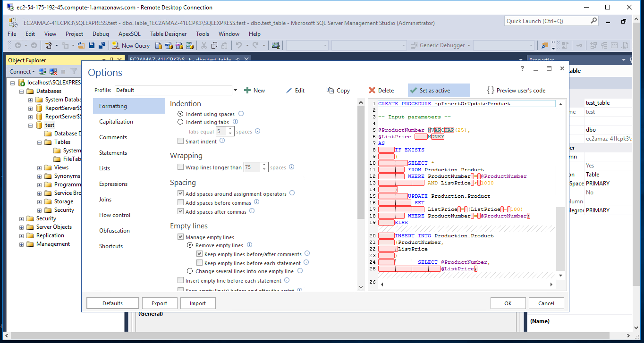644x343 pixels.
Task: Click the Export button
Action: click(159, 303)
